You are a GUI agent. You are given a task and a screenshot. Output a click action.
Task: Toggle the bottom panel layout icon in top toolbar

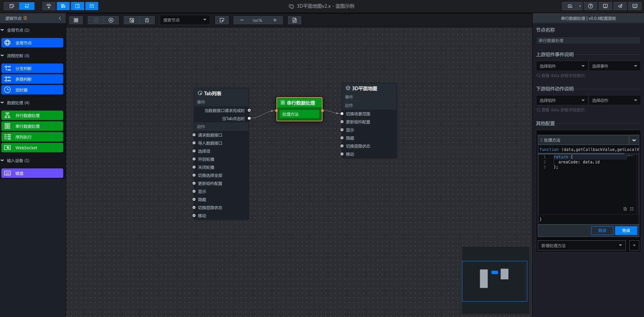[92, 6]
